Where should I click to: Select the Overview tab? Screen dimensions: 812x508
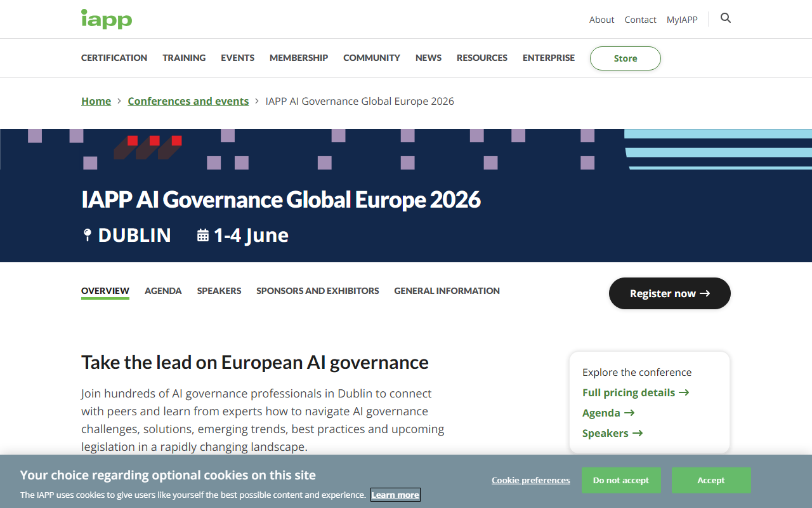pyautogui.click(x=105, y=291)
